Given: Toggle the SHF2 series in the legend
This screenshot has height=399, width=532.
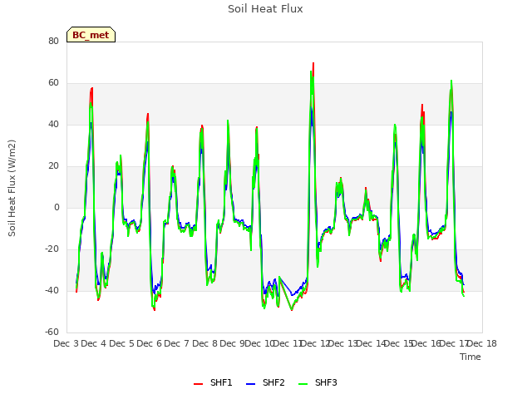Looking at the screenshot, I should [x=265, y=382].
